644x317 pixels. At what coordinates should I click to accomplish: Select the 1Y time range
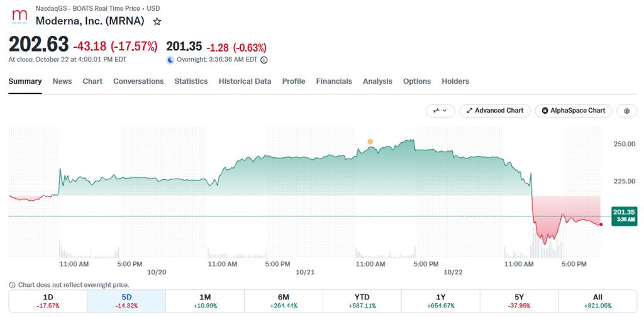[440, 301]
